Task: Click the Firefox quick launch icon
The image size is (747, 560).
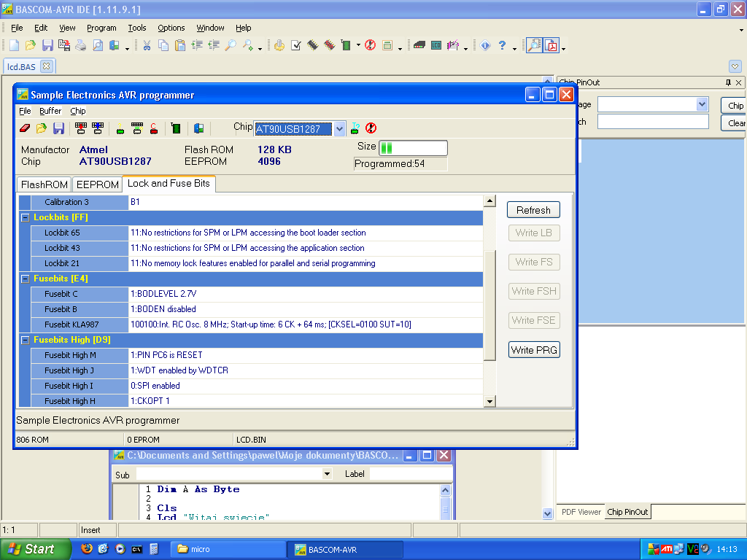Action: (x=86, y=549)
